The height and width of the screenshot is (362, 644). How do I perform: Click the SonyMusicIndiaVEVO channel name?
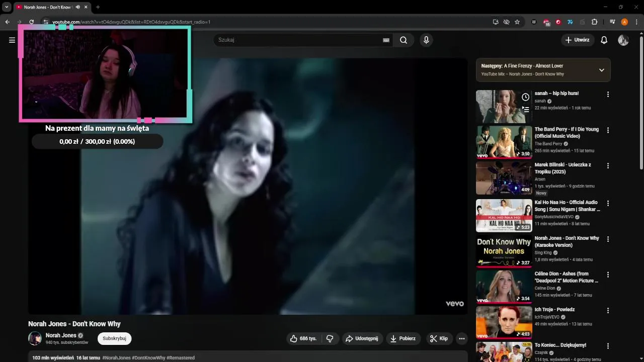click(554, 217)
